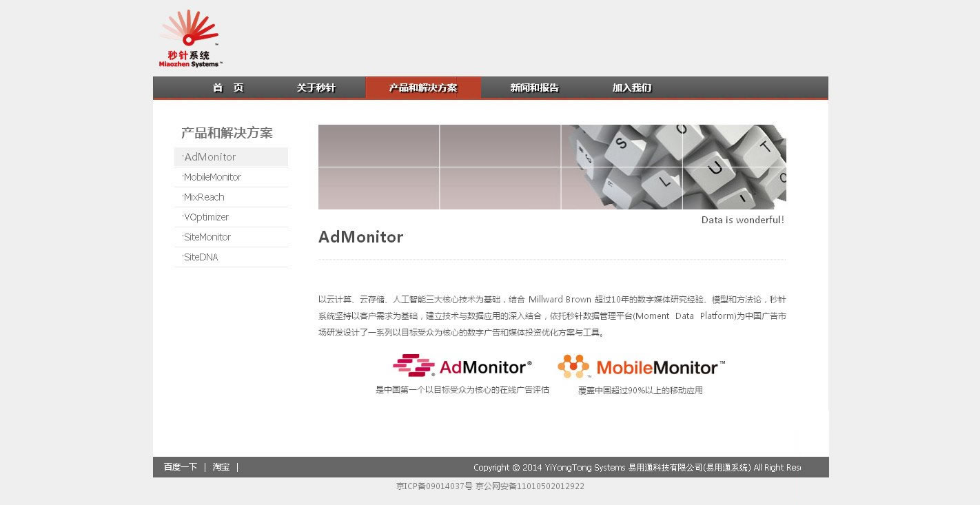Click the caption 覆盖中国超过90%以上的移动应用
Viewport: 980px width, 505px height.
coord(640,391)
